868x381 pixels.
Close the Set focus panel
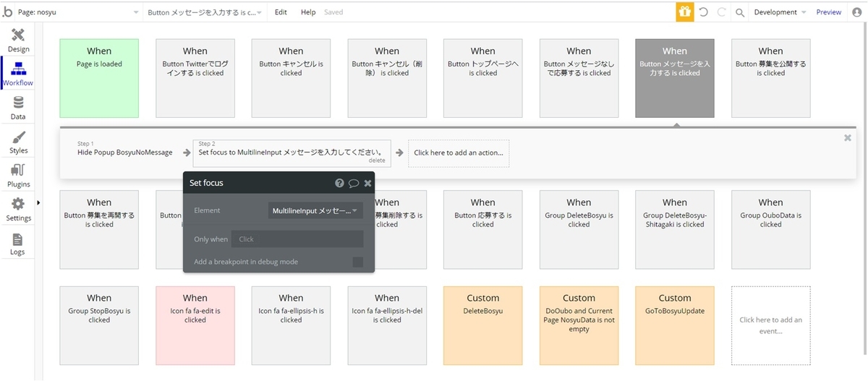367,183
